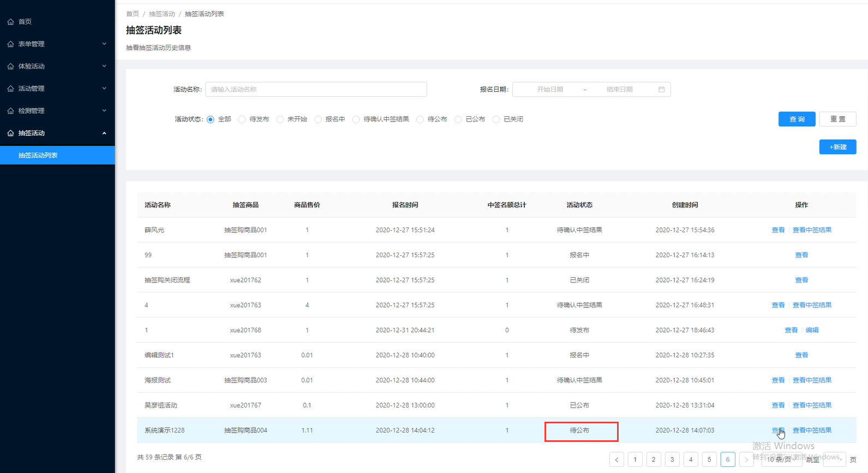The width and height of the screenshot is (868, 473).
Task: Click the 活动名称 column header
Action: tap(158, 205)
